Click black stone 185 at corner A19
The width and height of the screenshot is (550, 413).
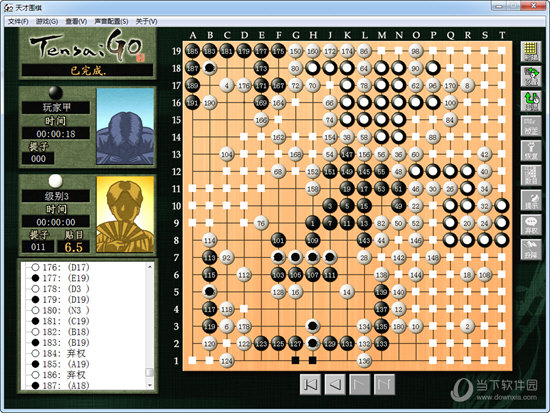pos(192,51)
